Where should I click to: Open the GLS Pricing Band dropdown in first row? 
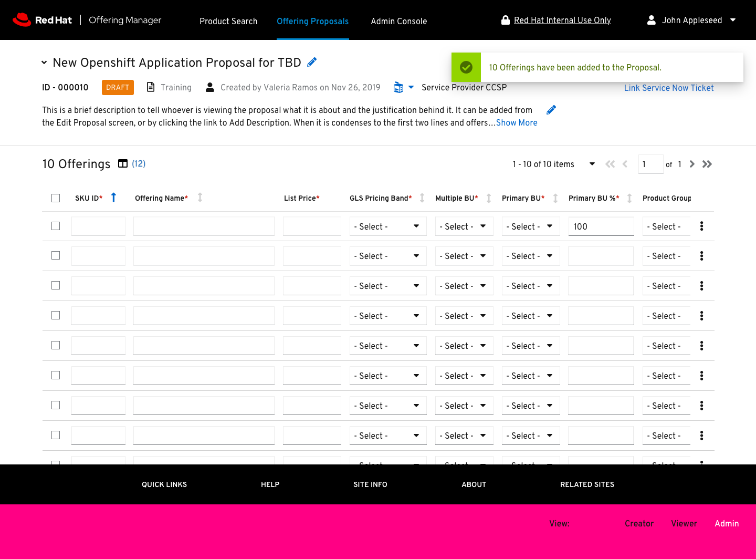coord(387,226)
